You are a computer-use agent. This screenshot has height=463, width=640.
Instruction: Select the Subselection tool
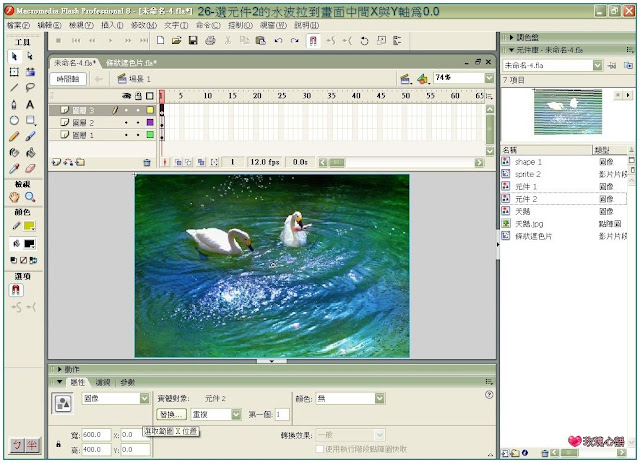click(30, 56)
